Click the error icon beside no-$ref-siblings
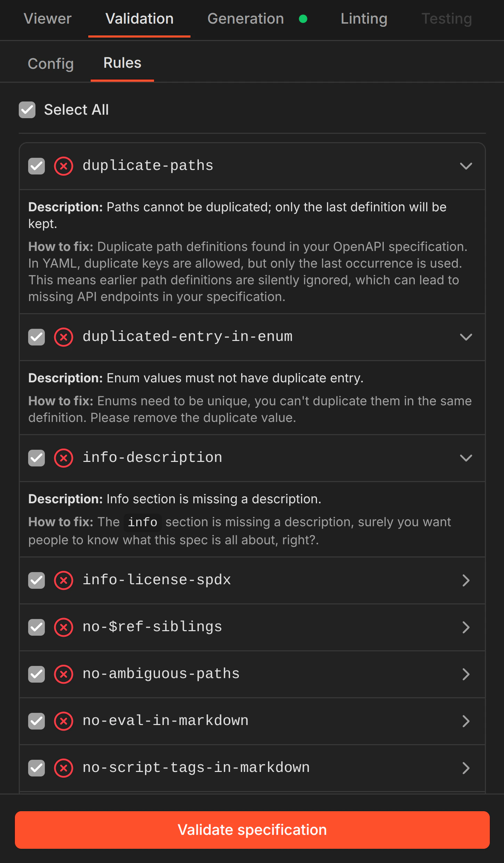This screenshot has height=863, width=504. point(64,627)
